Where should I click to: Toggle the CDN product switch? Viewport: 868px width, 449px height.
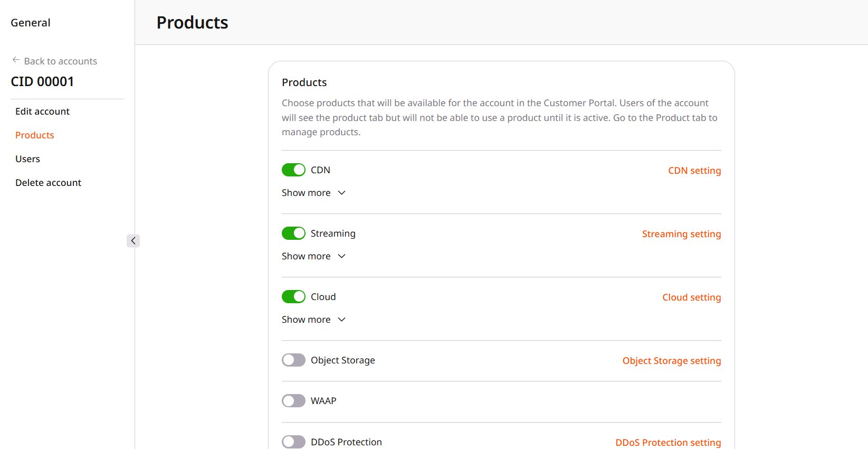[293, 170]
